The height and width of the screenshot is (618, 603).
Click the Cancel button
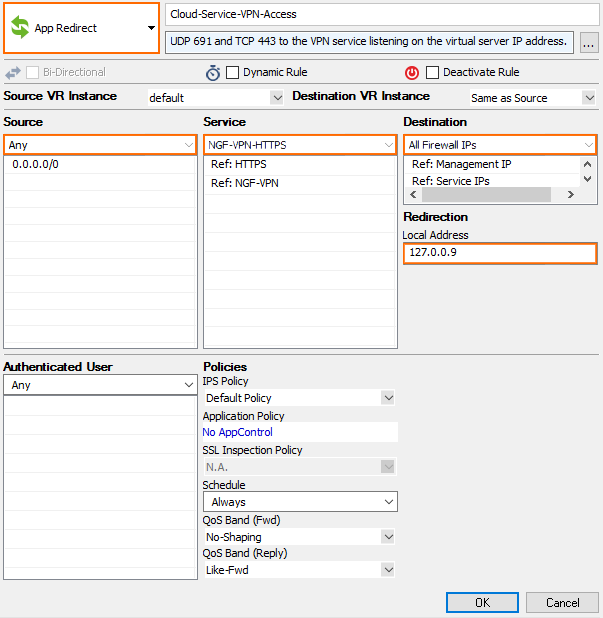coord(562,603)
